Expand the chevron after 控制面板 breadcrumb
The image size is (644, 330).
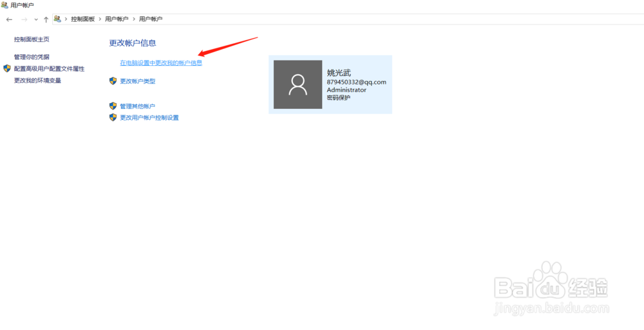point(100,19)
